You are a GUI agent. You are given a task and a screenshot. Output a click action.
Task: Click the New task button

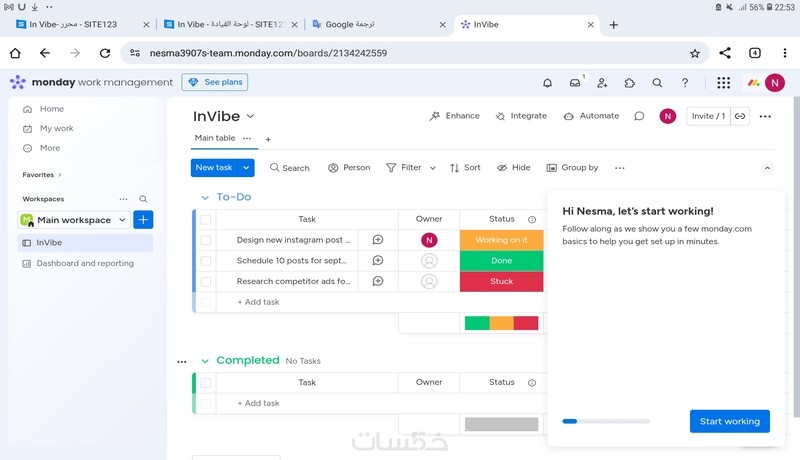(x=214, y=168)
